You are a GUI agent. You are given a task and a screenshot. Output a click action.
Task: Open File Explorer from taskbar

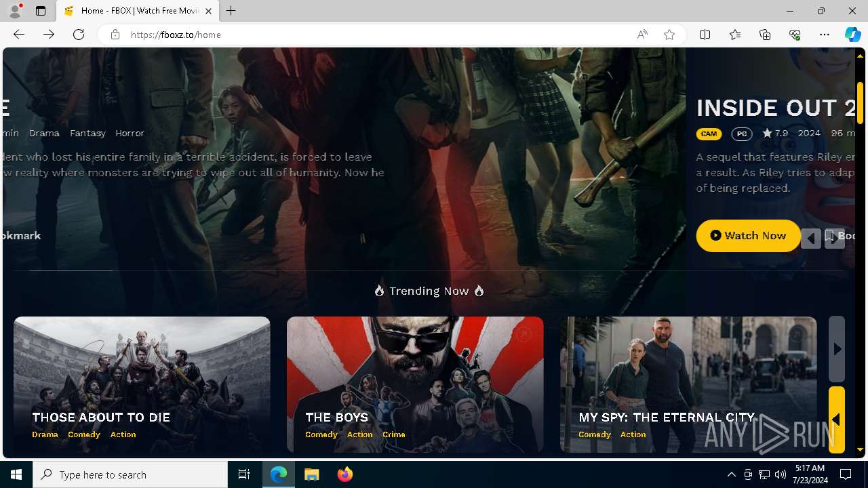click(311, 474)
